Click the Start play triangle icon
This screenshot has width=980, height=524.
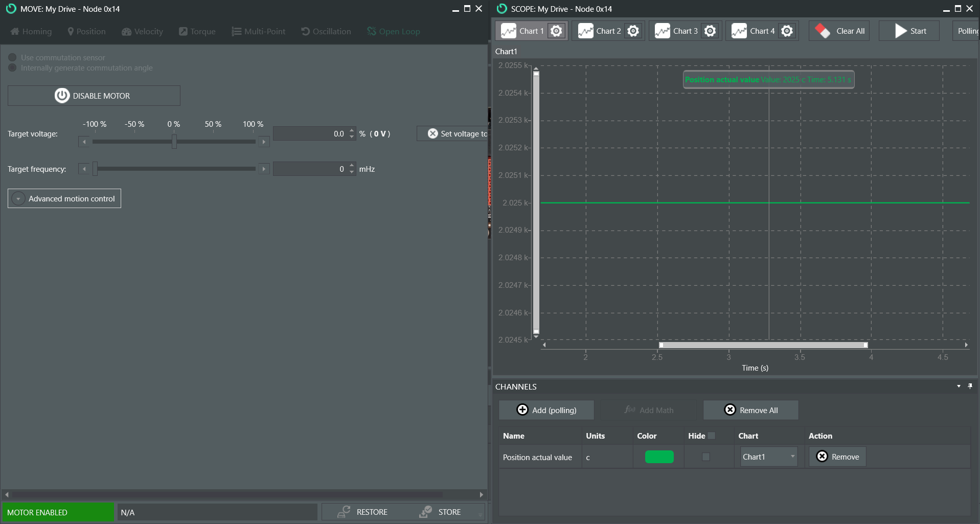coord(901,31)
